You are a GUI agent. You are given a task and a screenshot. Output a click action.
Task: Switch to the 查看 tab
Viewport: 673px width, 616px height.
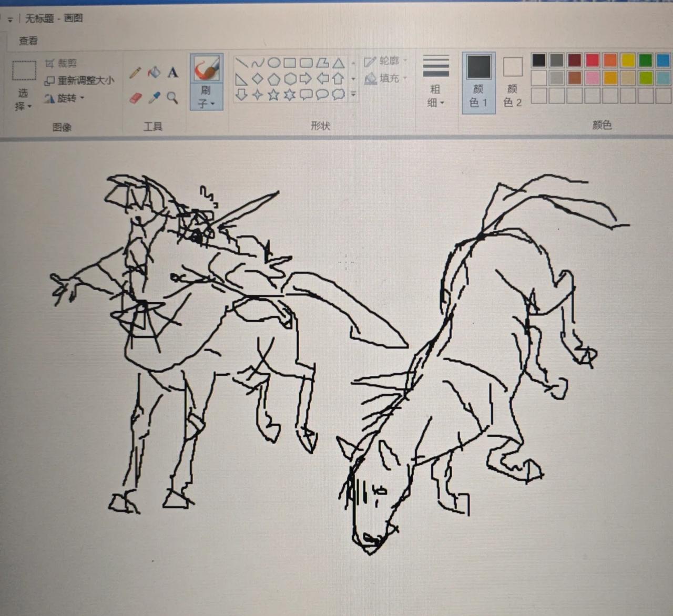[28, 41]
